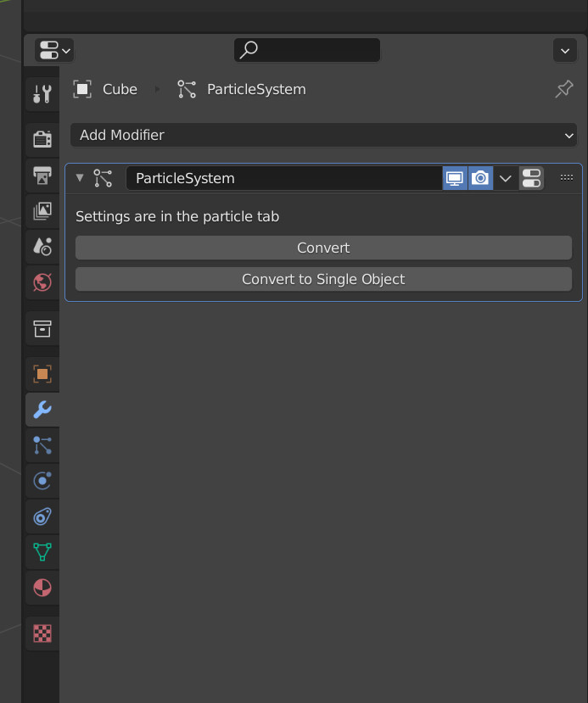Open the Particles properties tab
Viewport: 588px width, 703px height.
[42, 445]
